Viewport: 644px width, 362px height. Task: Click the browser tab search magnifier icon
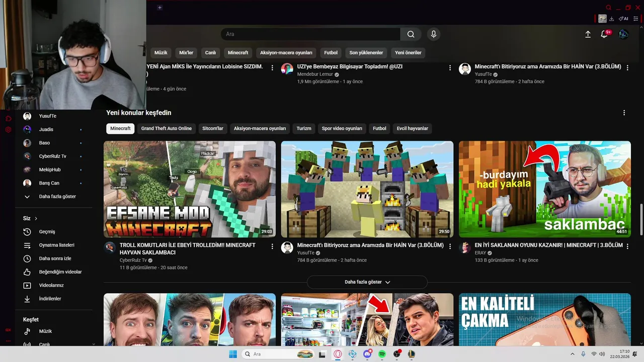click(x=609, y=8)
